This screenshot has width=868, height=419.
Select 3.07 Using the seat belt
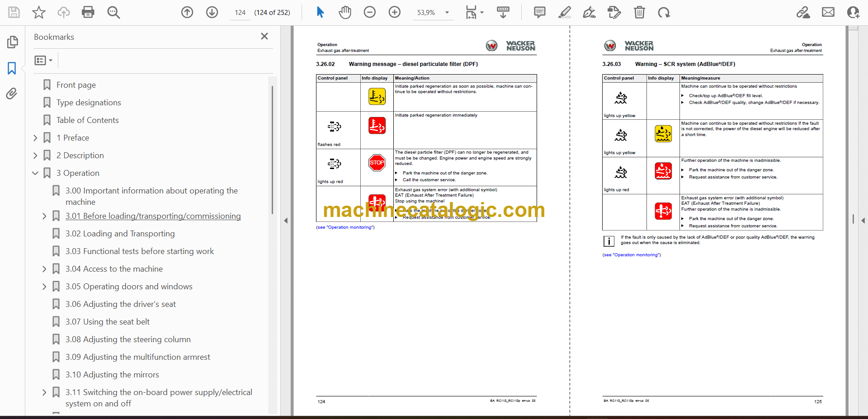(x=108, y=322)
